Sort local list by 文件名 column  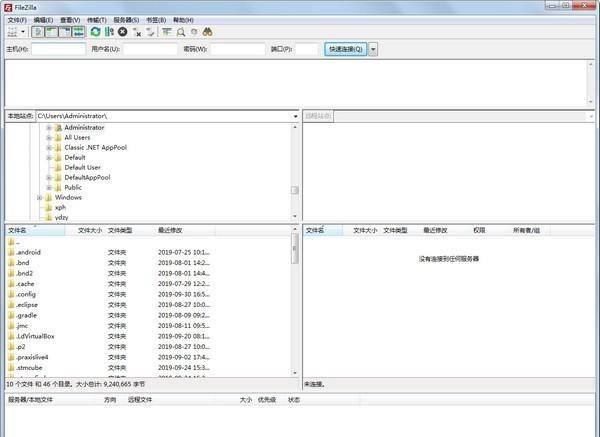click(36, 230)
